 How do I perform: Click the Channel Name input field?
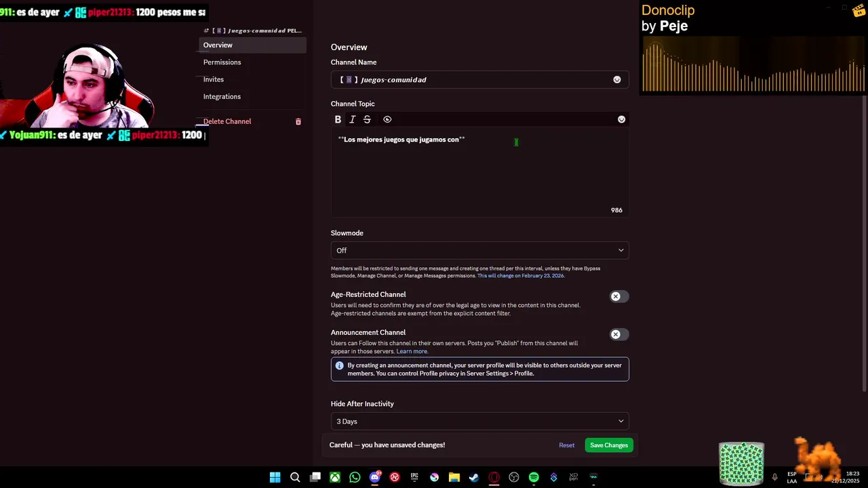[x=480, y=80]
